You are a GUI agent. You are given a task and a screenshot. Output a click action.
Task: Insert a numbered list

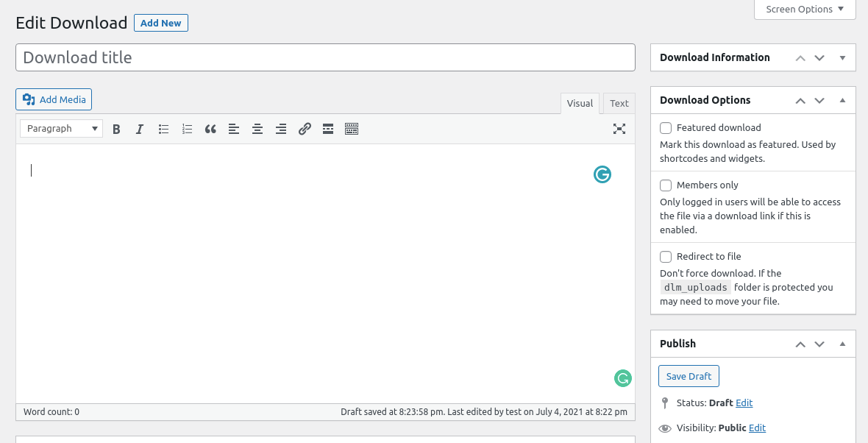pos(187,129)
